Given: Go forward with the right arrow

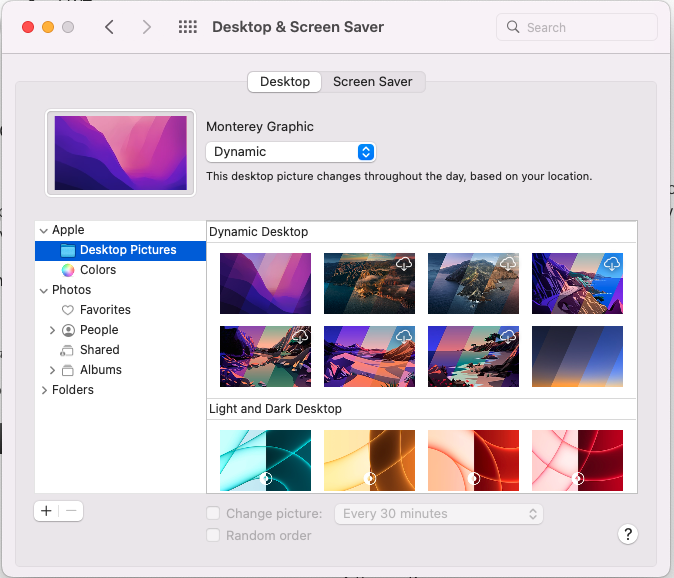Looking at the screenshot, I should (x=147, y=27).
